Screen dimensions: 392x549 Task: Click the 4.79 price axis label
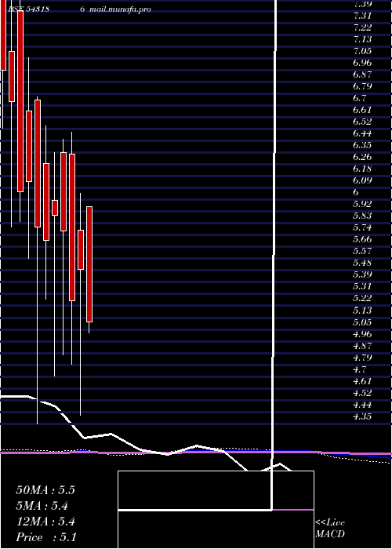click(x=362, y=358)
